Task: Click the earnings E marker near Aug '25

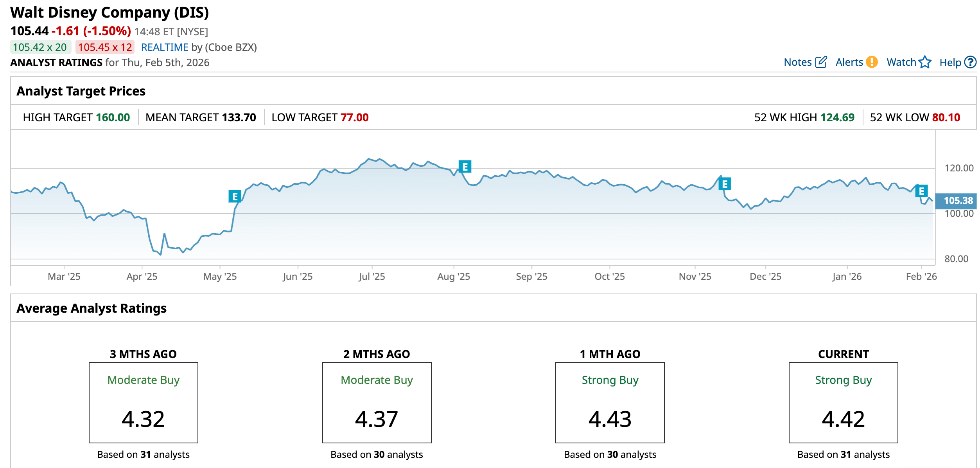Action: click(x=465, y=167)
